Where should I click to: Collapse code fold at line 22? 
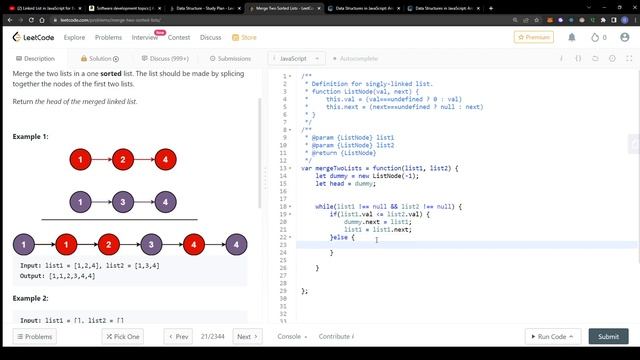pos(290,237)
